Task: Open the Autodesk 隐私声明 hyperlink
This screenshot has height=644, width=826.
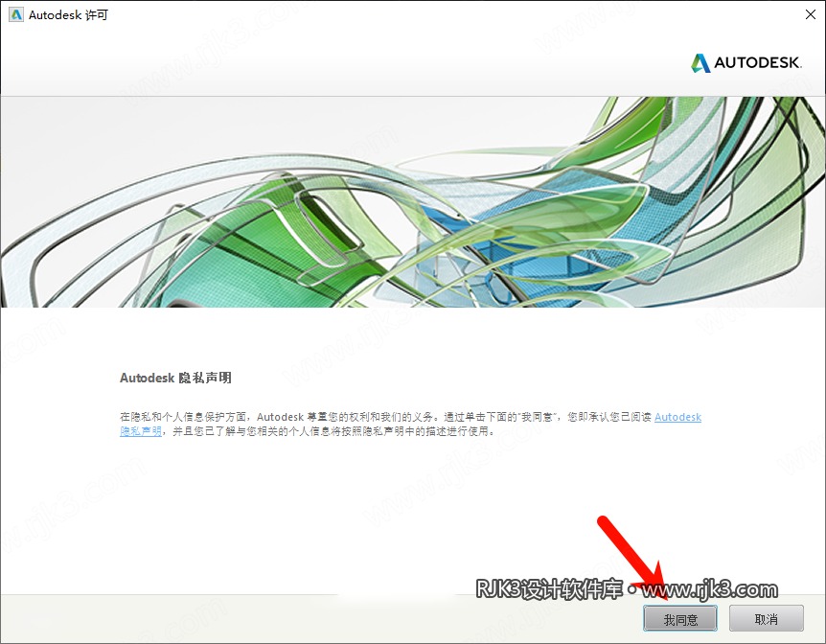Action: pos(677,417)
